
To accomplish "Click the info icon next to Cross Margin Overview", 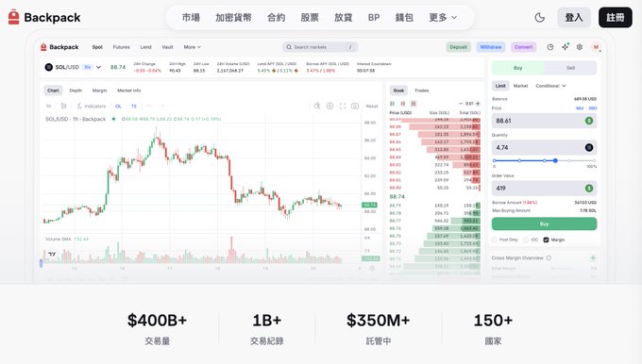I will (x=549, y=258).
